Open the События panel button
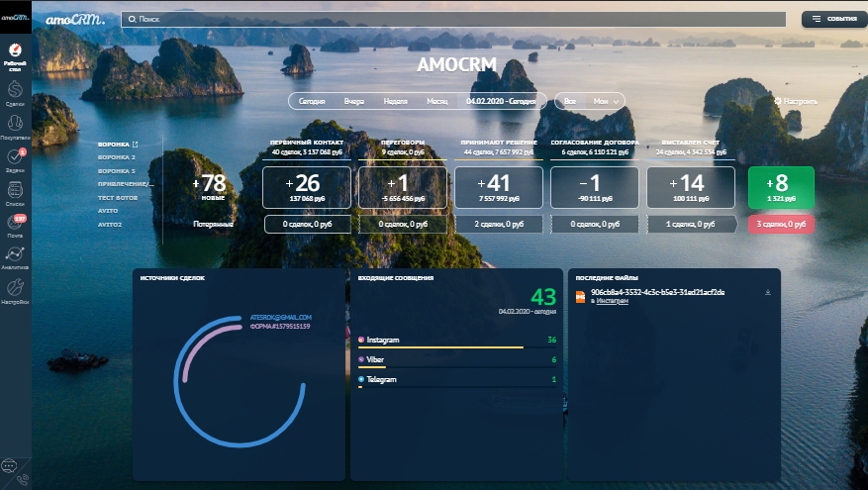The width and height of the screenshot is (868, 490). (x=834, y=19)
